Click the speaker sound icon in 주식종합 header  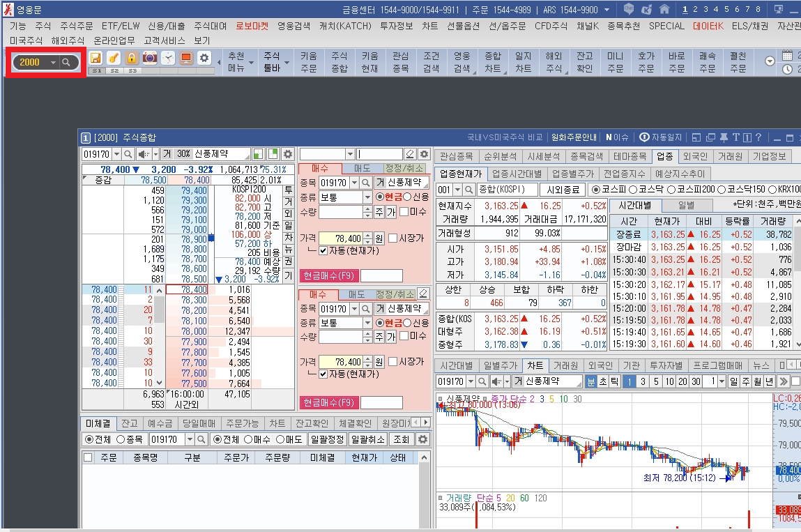pos(144,154)
